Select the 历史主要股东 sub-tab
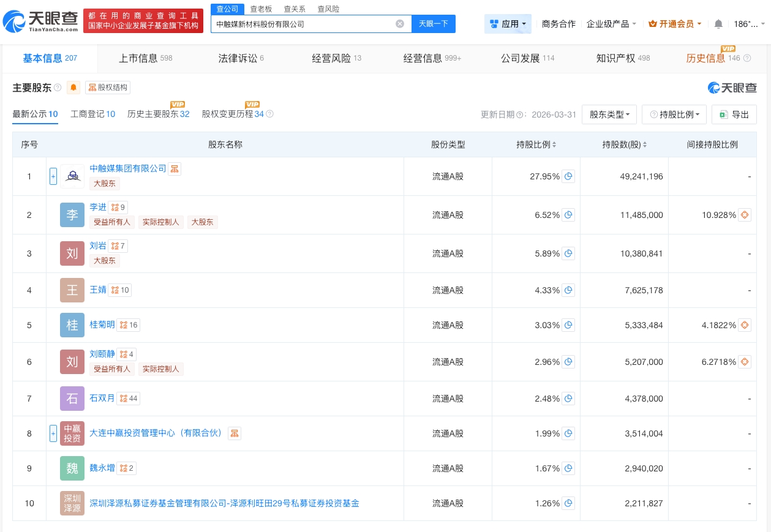This screenshot has width=771, height=532. tap(158, 114)
